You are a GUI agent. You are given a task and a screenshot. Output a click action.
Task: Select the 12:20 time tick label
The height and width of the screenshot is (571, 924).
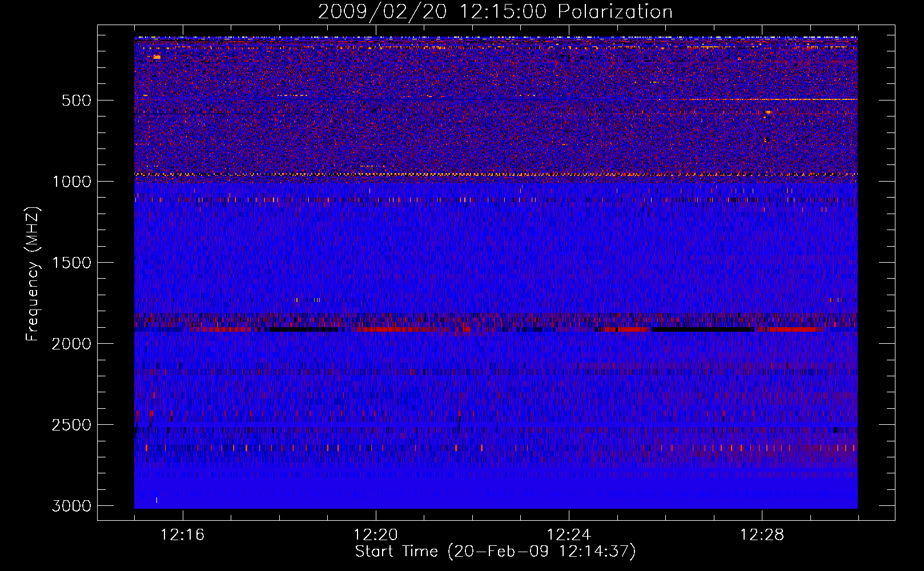click(x=376, y=535)
